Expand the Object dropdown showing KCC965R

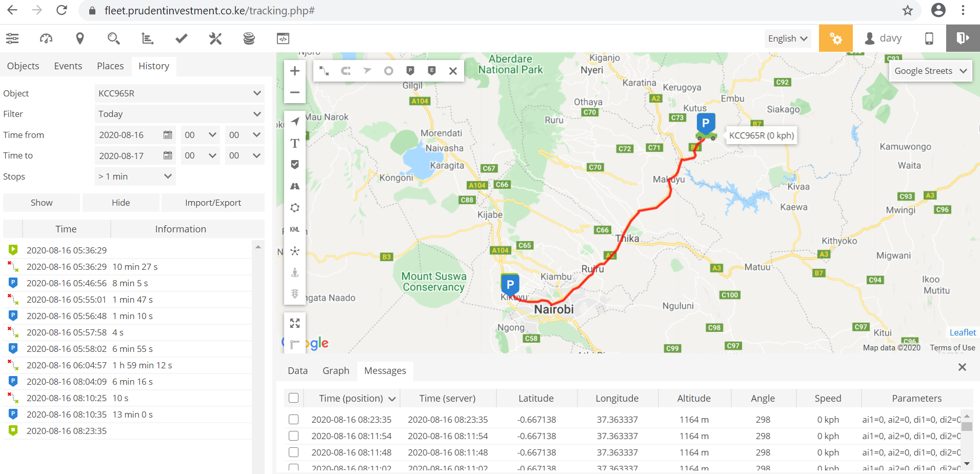point(179,93)
